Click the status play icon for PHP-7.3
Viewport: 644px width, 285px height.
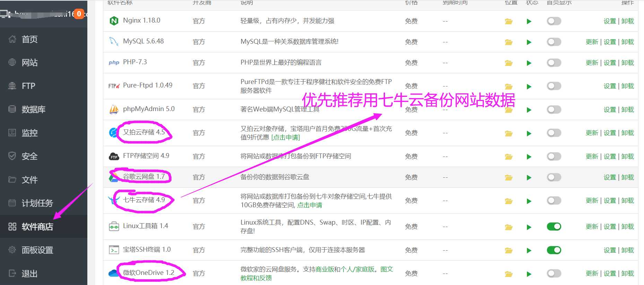coord(529,63)
